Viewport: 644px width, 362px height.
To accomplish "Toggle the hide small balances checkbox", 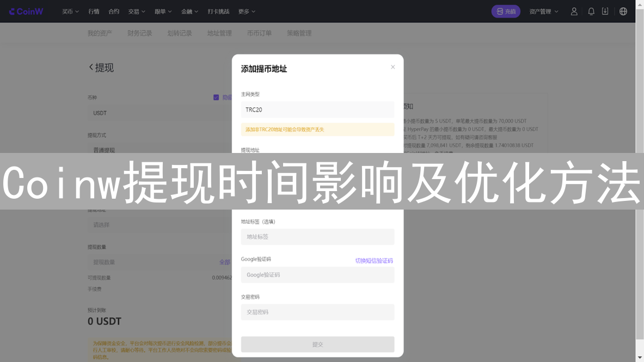I will 216,97.
